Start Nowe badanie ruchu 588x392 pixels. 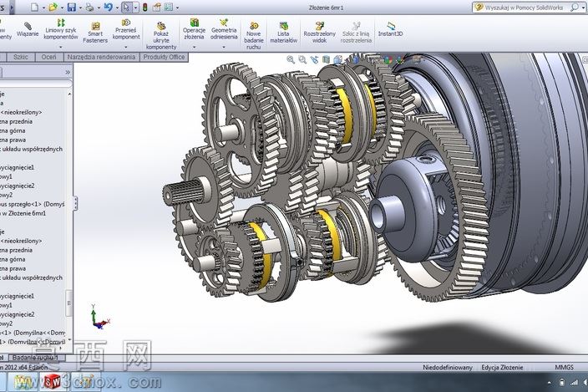tap(254, 36)
